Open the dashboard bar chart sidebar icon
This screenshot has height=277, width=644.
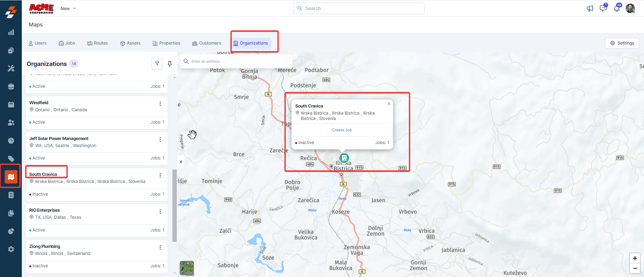[11, 32]
